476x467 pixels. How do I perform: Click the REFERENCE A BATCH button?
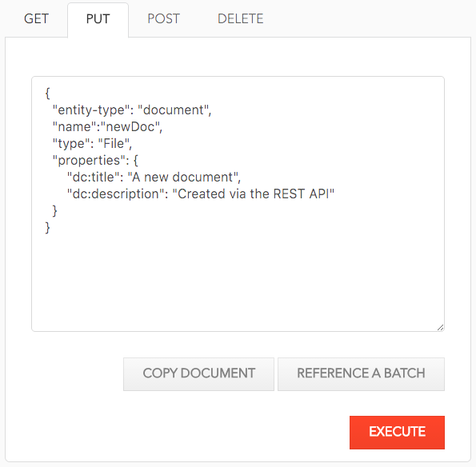pos(361,374)
